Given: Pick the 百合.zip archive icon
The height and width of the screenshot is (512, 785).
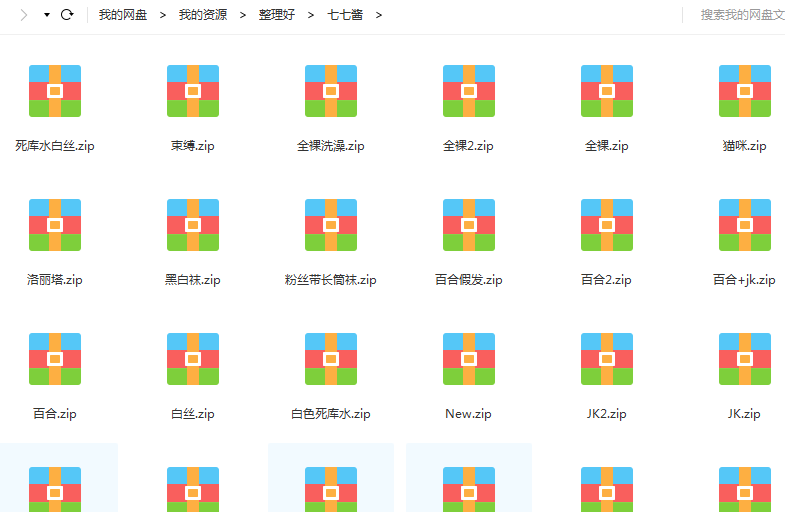Looking at the screenshot, I should (55, 359).
